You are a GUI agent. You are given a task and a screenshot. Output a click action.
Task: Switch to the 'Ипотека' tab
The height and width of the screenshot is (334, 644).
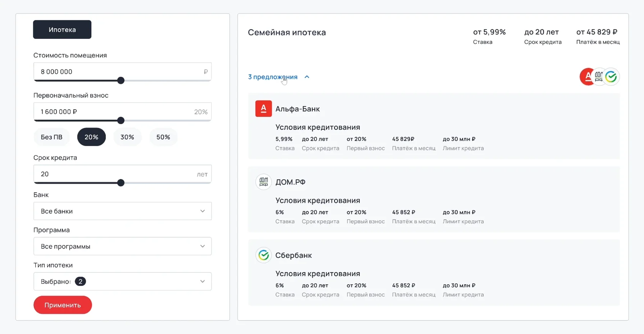point(62,30)
